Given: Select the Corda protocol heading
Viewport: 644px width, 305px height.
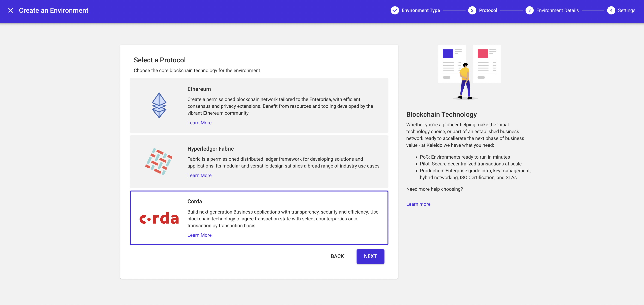Looking at the screenshot, I should point(194,201).
